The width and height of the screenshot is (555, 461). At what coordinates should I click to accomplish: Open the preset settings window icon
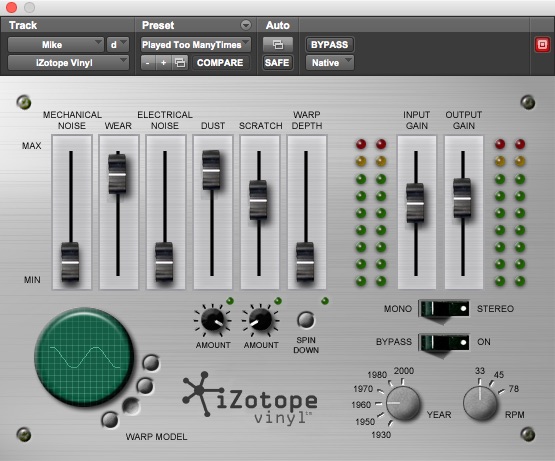click(x=180, y=63)
